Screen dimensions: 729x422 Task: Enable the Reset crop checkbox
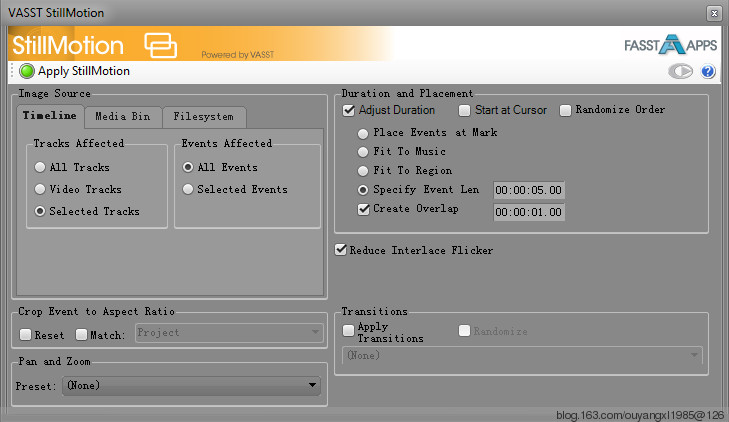26,335
